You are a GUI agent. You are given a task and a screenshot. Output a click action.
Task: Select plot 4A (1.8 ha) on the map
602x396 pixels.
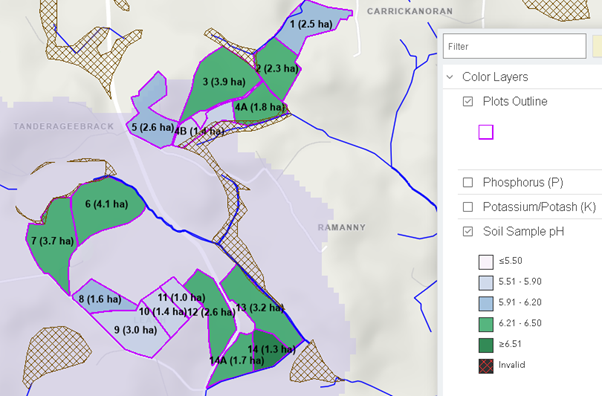point(260,108)
